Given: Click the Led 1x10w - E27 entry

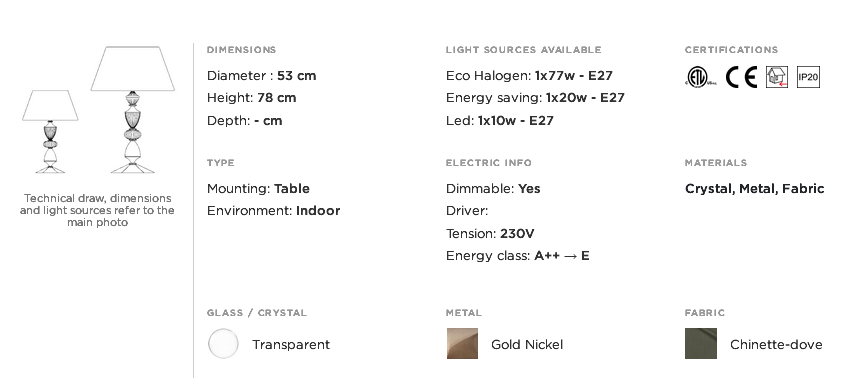Looking at the screenshot, I should coord(500,121).
